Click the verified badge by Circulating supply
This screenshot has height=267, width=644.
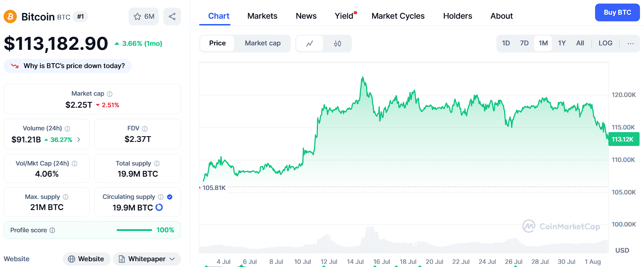(x=170, y=197)
